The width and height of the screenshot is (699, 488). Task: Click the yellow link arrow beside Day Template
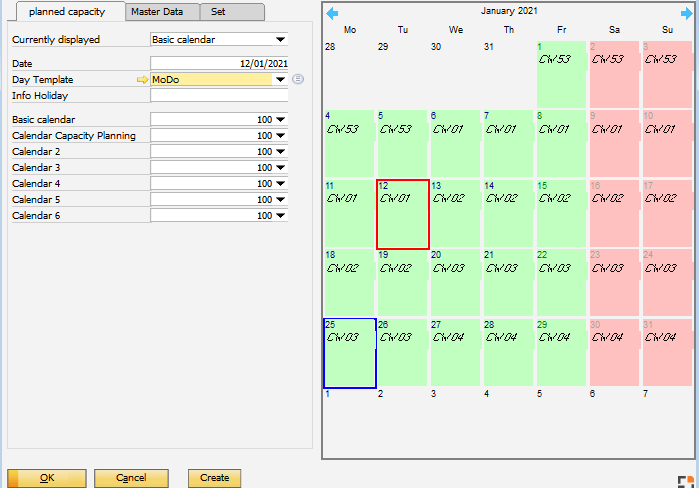(x=142, y=80)
